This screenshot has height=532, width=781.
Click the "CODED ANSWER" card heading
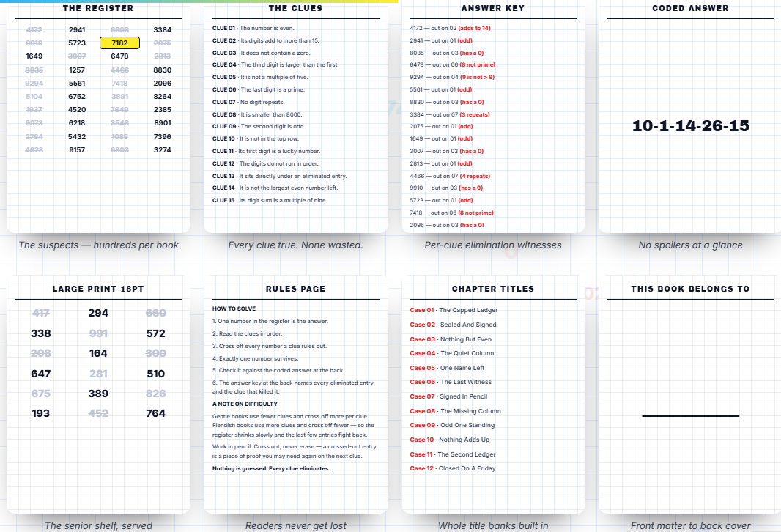[690, 9]
